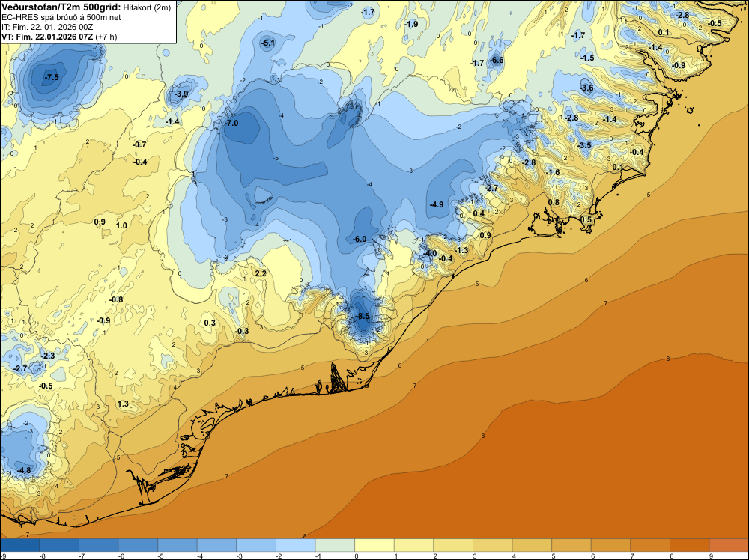Click the -4.0 temperature value
Screen dimensions: 749x560
[429, 253]
